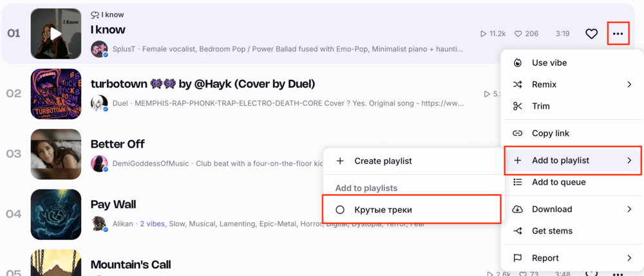Screen dimensions: 644x276
Task: Open the three-dots menu for I know
Action: pos(618,34)
